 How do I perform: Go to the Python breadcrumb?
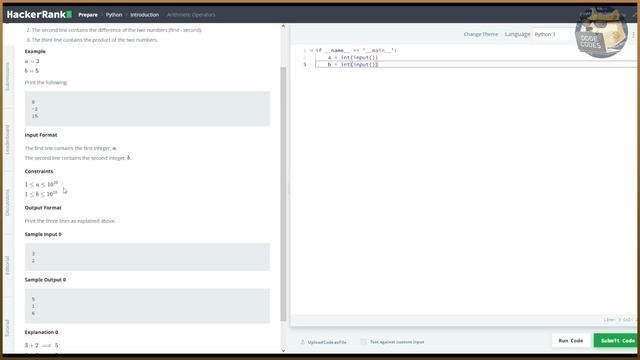tap(114, 15)
